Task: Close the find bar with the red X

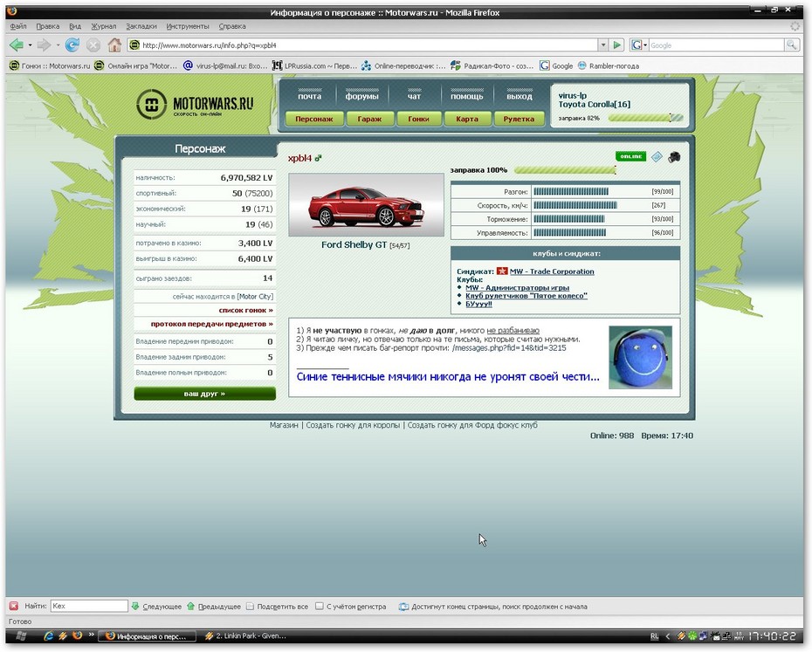Action: click(x=14, y=606)
